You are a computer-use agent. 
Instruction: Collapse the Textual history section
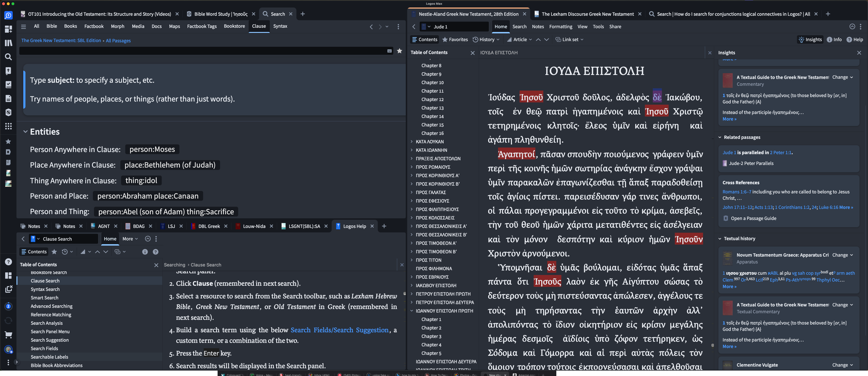point(720,238)
